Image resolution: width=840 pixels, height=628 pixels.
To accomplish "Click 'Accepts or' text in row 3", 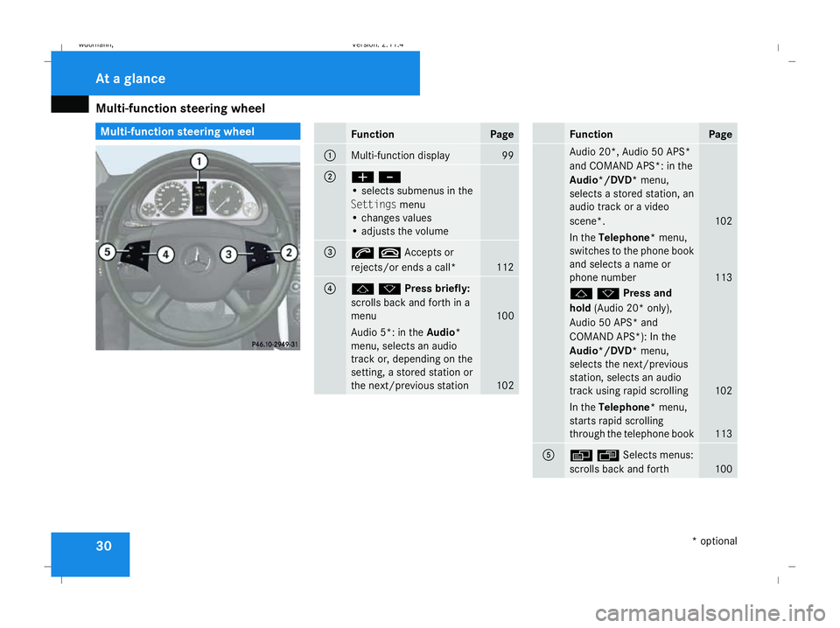I will pyautogui.click(x=429, y=252).
